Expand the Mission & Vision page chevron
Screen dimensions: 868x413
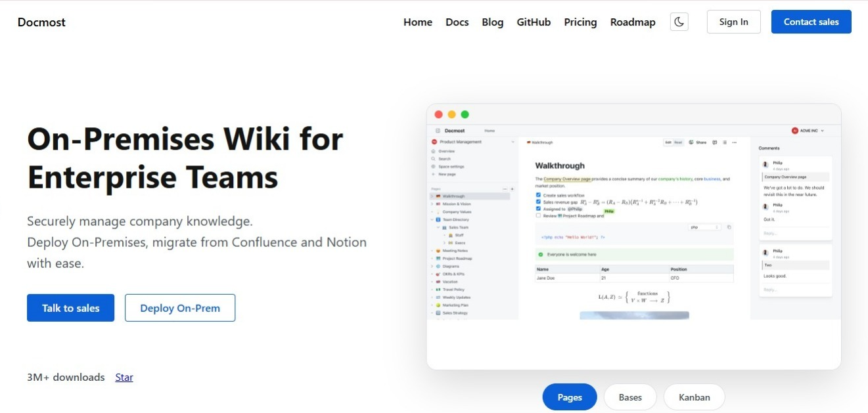[432, 204]
